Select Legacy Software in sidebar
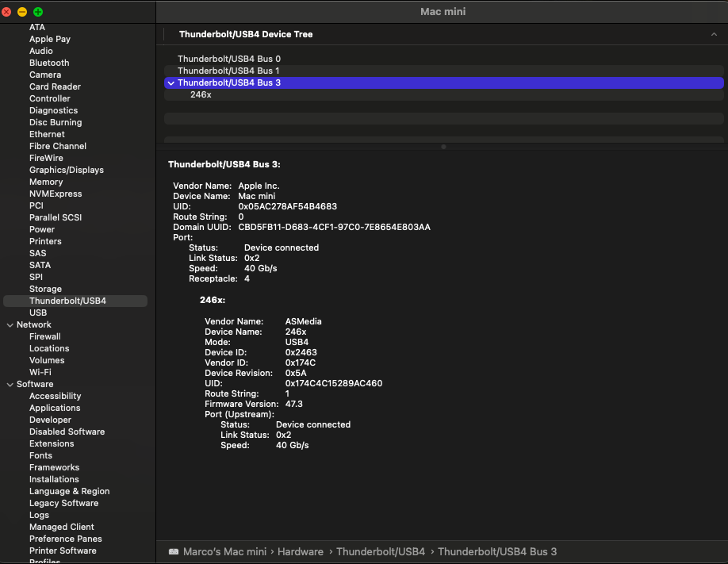This screenshot has height=564, width=728. [x=63, y=503]
